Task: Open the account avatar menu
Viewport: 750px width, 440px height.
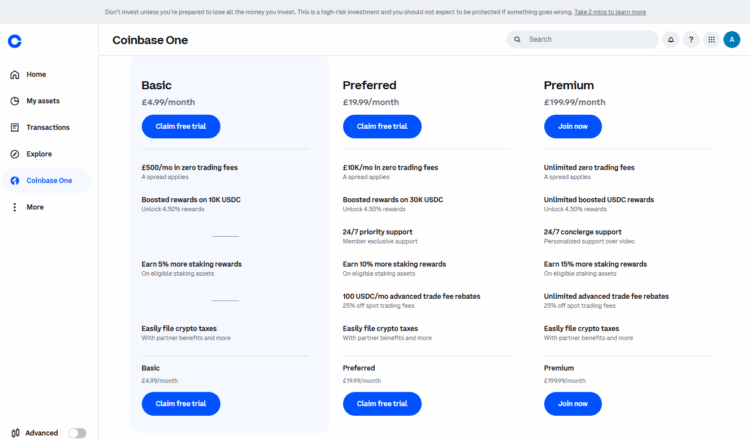Action: 732,40
